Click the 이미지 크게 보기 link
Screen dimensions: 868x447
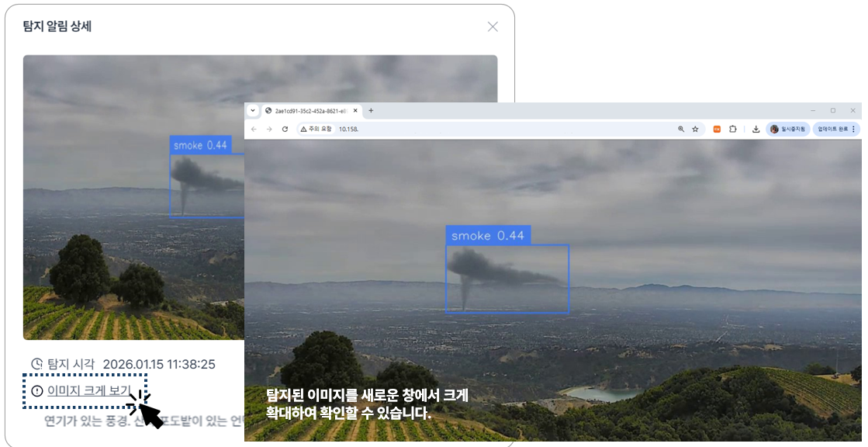point(88,390)
